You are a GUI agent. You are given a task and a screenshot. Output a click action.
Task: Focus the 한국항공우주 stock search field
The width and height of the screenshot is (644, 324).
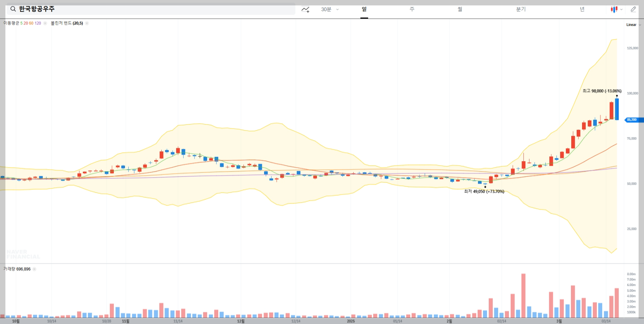[x=151, y=9]
